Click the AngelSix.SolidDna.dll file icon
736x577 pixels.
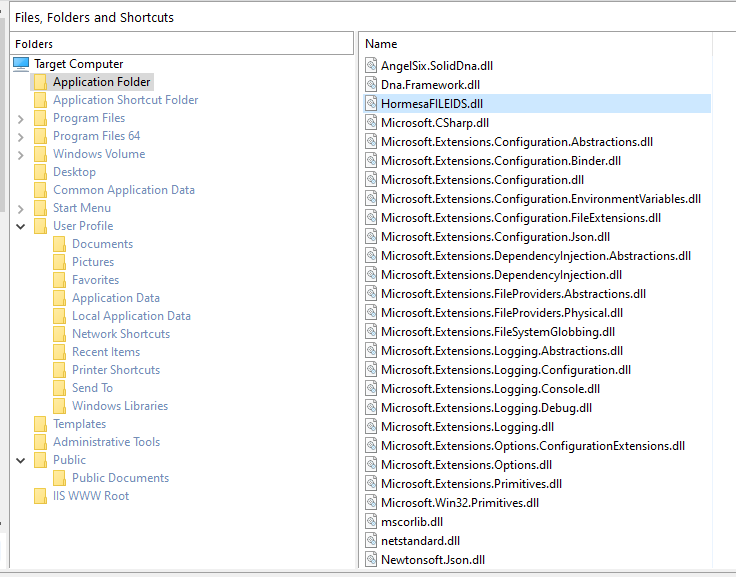coord(371,66)
